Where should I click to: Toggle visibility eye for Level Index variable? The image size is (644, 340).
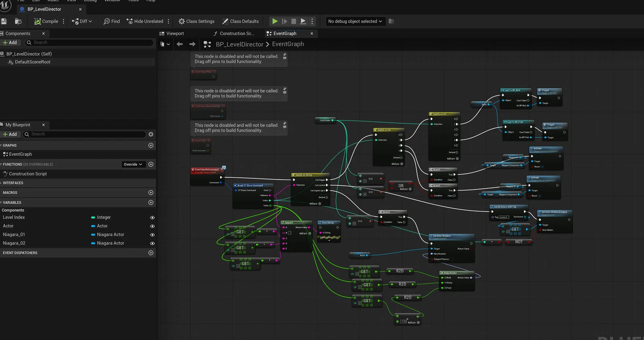pos(152,218)
